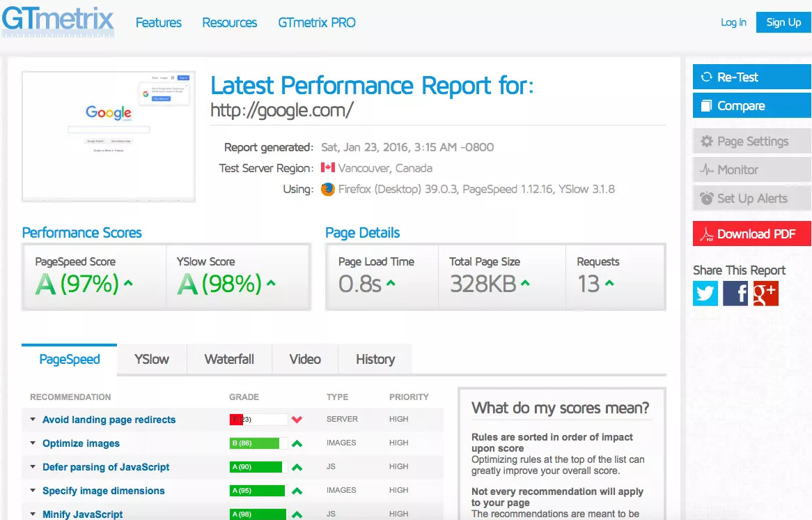Switch to the Waterfall tab
This screenshot has width=812, height=520.
(229, 360)
